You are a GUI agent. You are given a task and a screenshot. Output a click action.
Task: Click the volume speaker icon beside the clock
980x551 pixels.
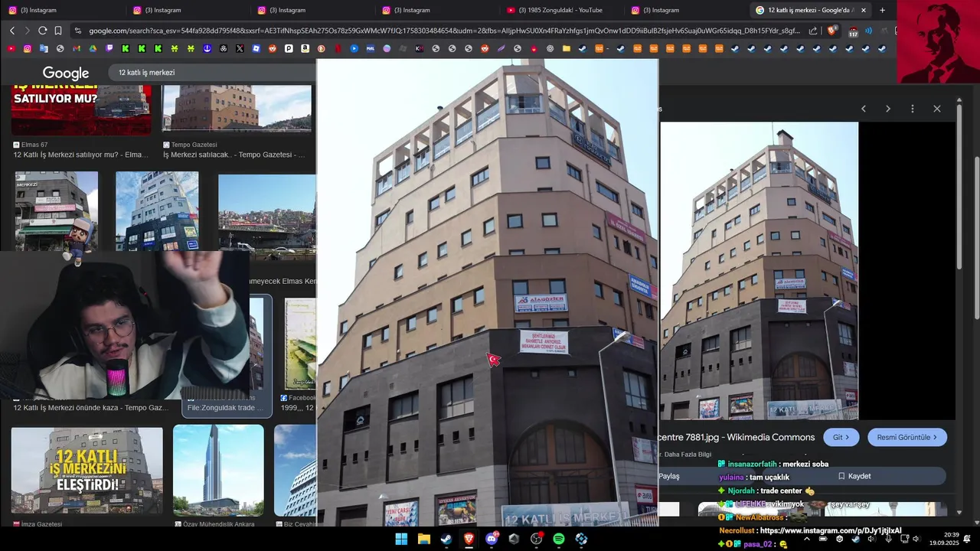click(916, 539)
